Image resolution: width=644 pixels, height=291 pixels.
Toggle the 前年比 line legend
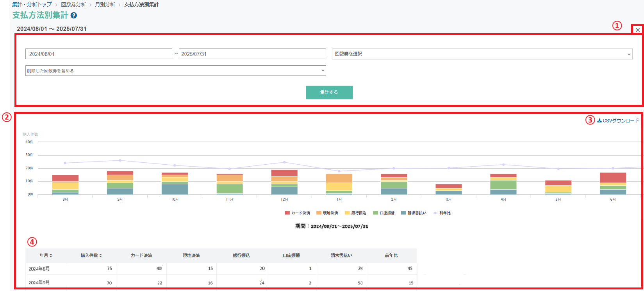pos(442,213)
